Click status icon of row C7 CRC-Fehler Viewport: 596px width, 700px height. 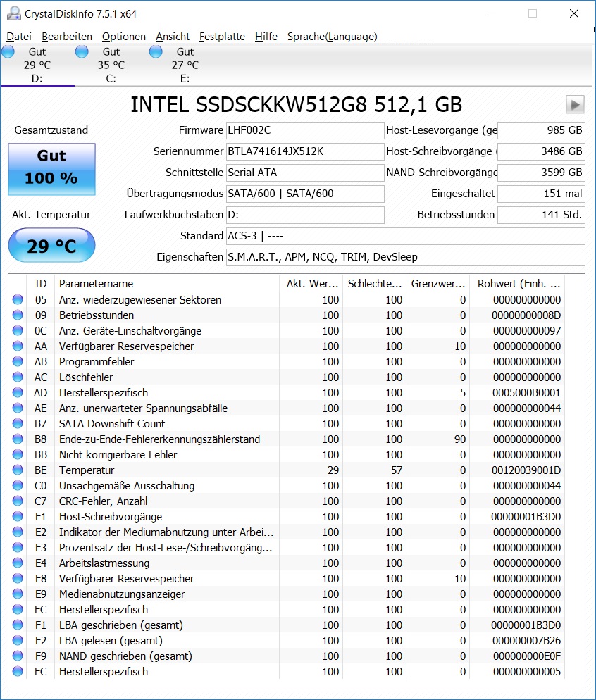click(18, 501)
